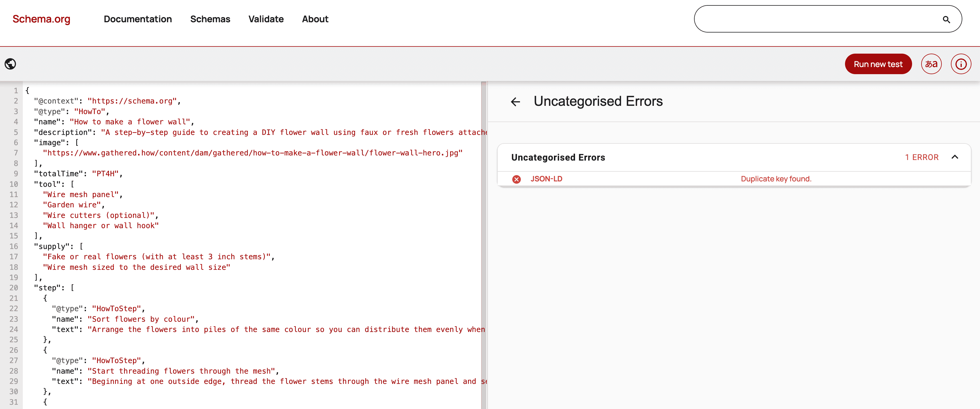Screen dimensions: 980x409
Task: Go back using the left arrow icon
Action: coord(515,102)
